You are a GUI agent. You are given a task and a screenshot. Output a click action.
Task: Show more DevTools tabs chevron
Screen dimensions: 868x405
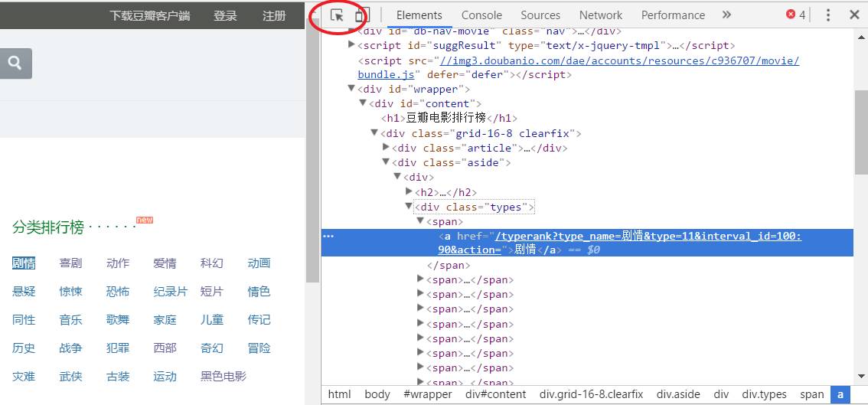(x=727, y=15)
